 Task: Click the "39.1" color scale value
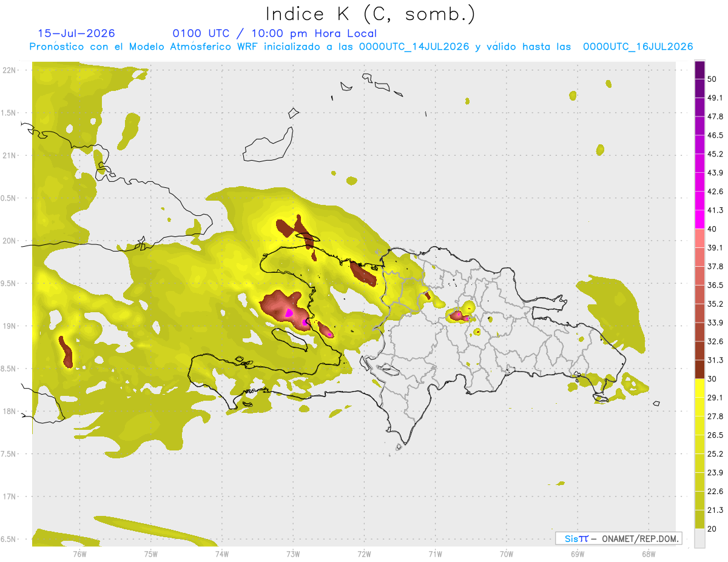pyautogui.click(x=715, y=247)
